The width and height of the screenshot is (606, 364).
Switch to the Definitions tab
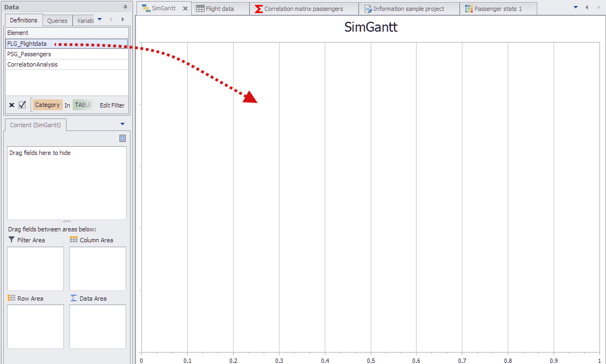(23, 20)
